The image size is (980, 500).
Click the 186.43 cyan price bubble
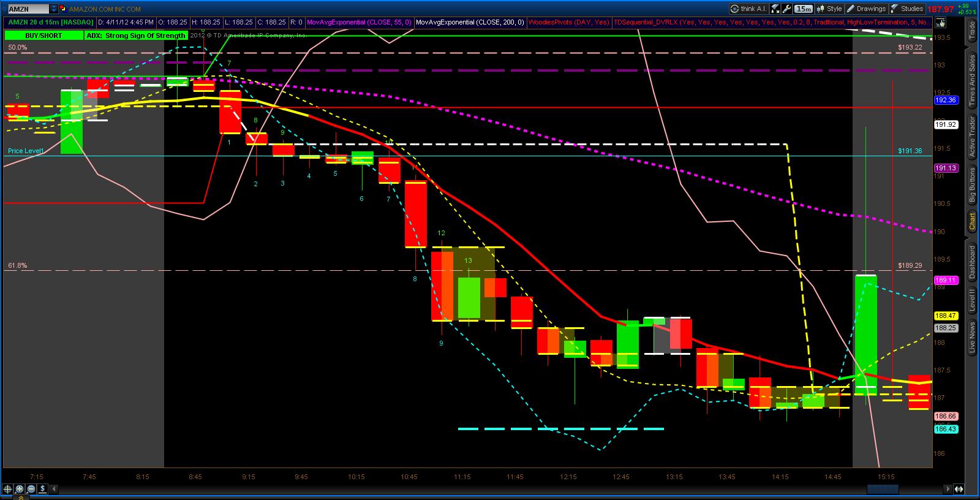[946, 430]
